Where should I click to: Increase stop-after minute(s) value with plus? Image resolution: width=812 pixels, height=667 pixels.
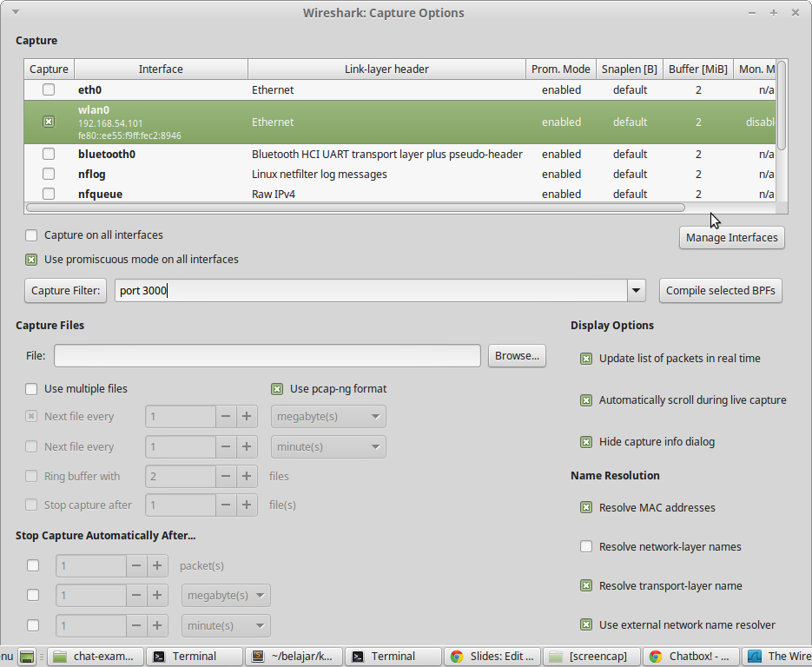tap(157, 625)
